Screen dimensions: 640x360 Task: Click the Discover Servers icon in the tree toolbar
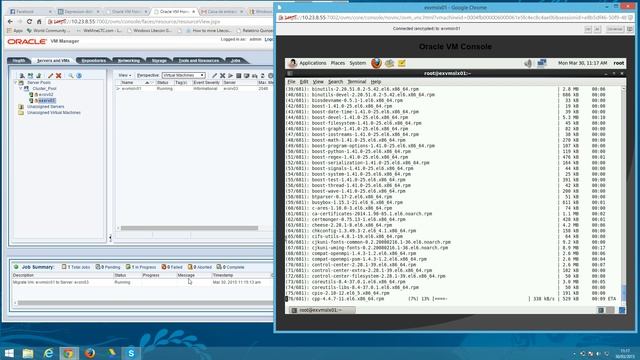(22, 76)
